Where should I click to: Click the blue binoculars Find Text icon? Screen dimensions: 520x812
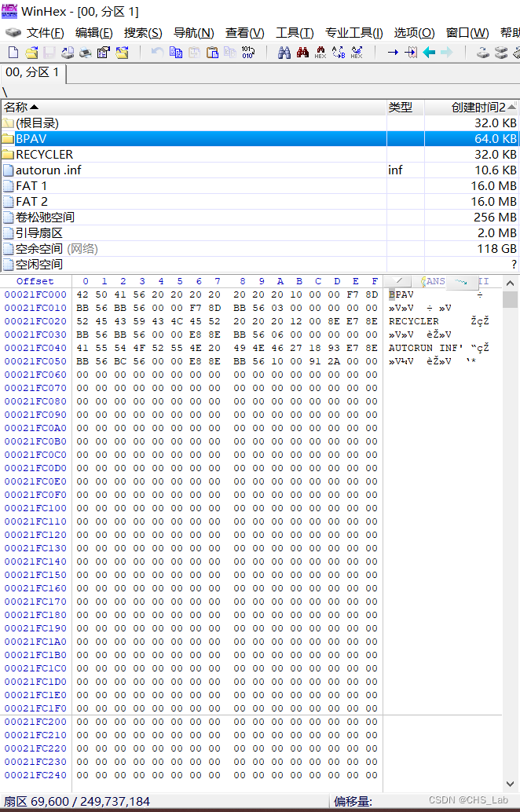[284, 53]
